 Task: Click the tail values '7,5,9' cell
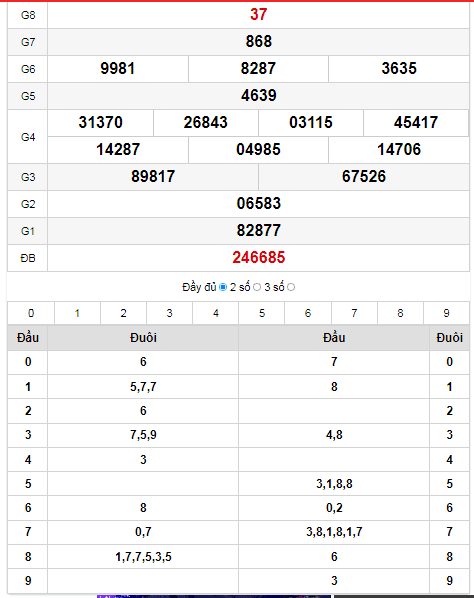tap(143, 435)
